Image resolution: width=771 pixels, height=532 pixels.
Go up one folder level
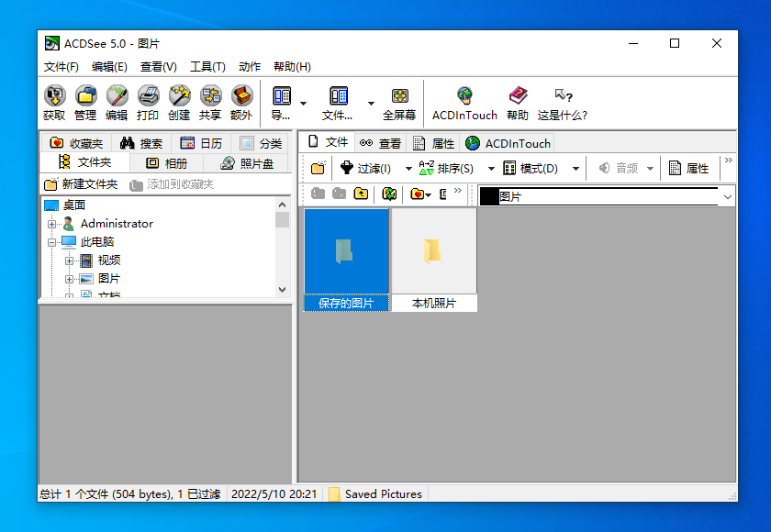click(x=361, y=194)
